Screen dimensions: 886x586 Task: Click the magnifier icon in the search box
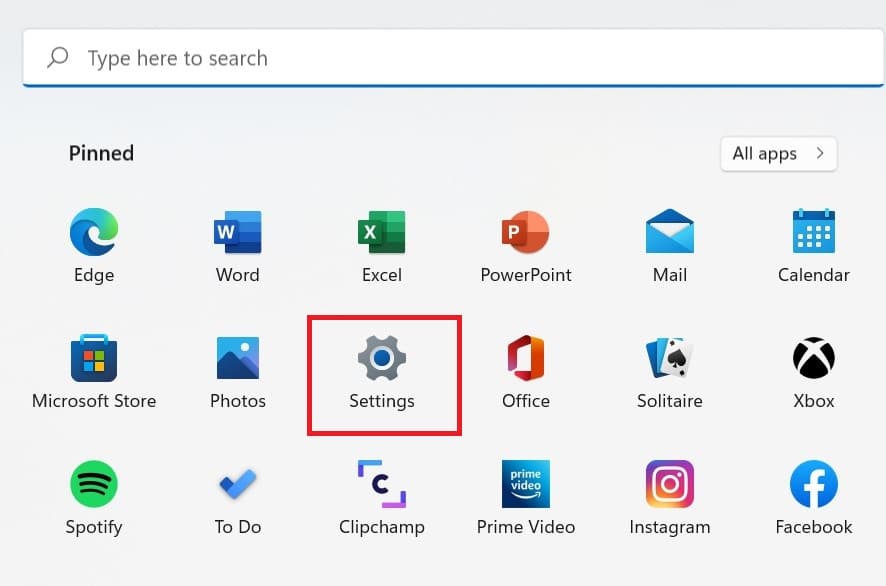tap(58, 58)
